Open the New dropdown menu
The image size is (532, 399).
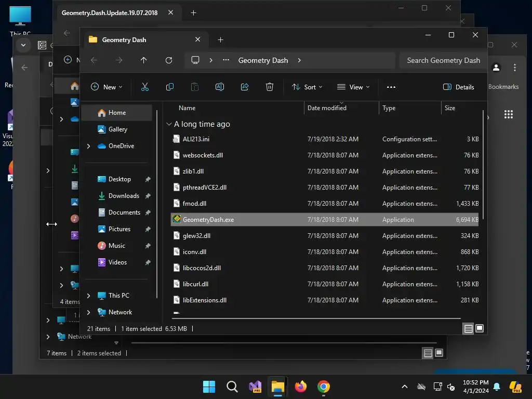click(107, 87)
